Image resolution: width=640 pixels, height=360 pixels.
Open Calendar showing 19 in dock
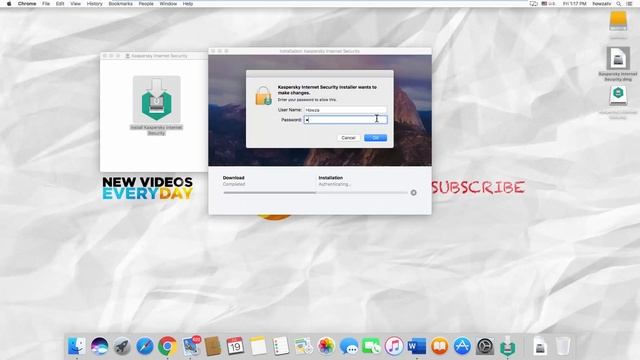click(x=235, y=346)
